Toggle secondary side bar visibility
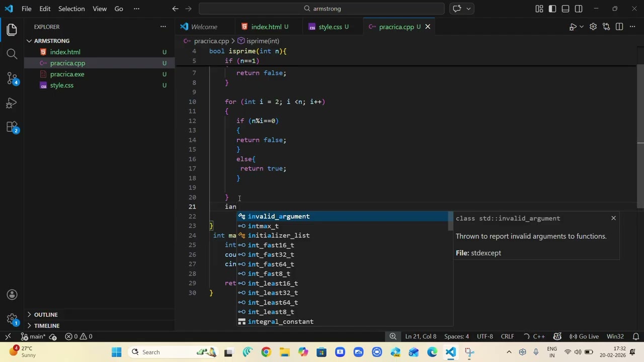The height and width of the screenshot is (362, 644). (x=579, y=9)
